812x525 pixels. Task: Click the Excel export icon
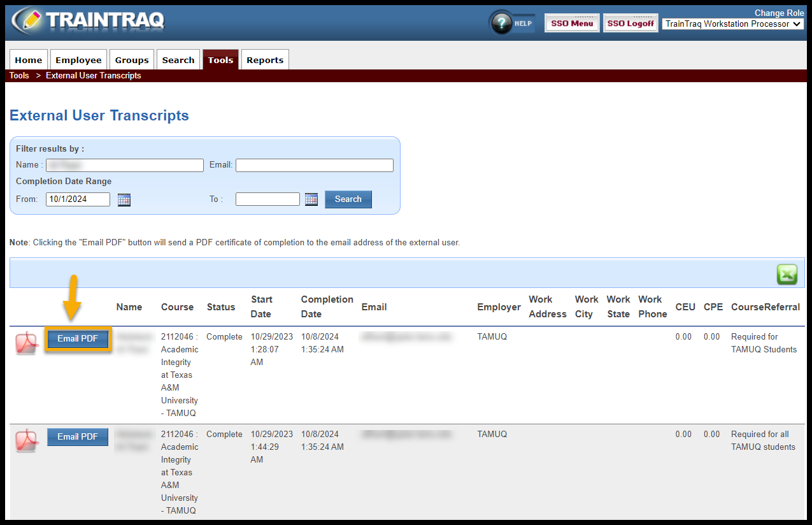(787, 275)
